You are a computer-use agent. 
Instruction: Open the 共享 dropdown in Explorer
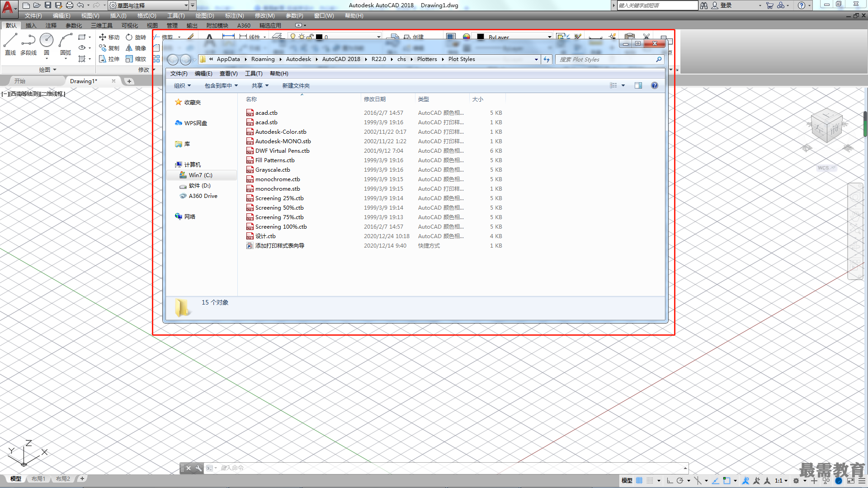point(260,86)
